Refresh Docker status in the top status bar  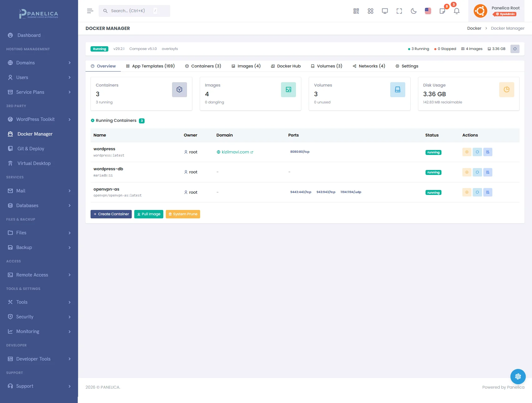click(x=515, y=49)
